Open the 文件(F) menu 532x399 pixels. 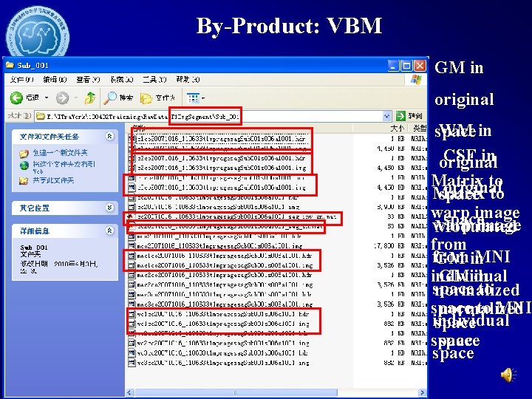pyautogui.click(x=21, y=79)
